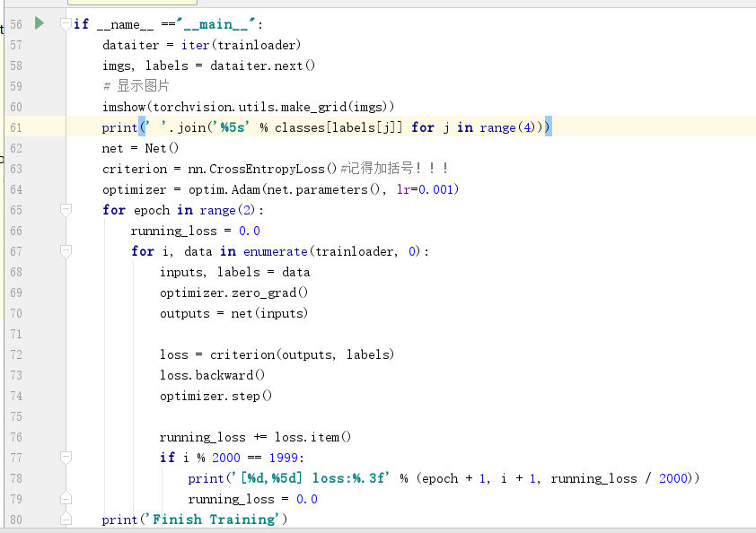
Task: Click 'optimizer.zero_grad()' line
Action: [x=233, y=293]
